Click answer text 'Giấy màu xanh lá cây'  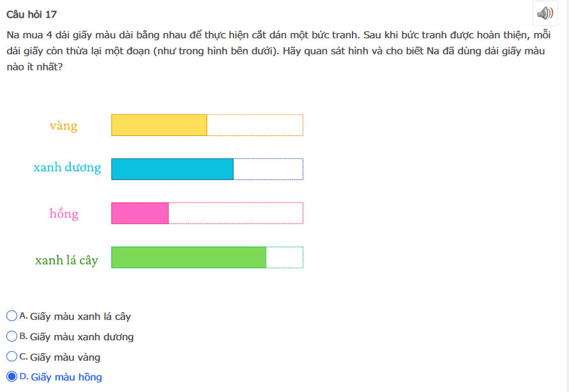(x=80, y=317)
